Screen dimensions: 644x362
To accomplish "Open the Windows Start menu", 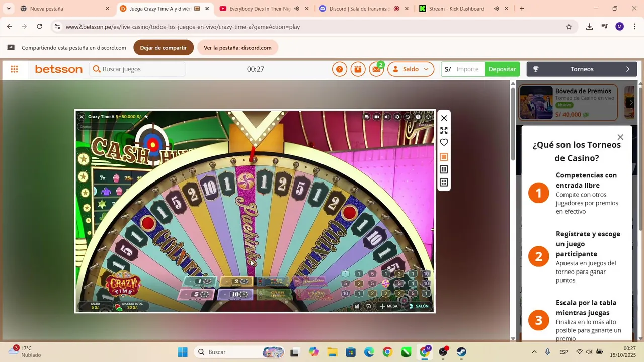I will click(183, 352).
